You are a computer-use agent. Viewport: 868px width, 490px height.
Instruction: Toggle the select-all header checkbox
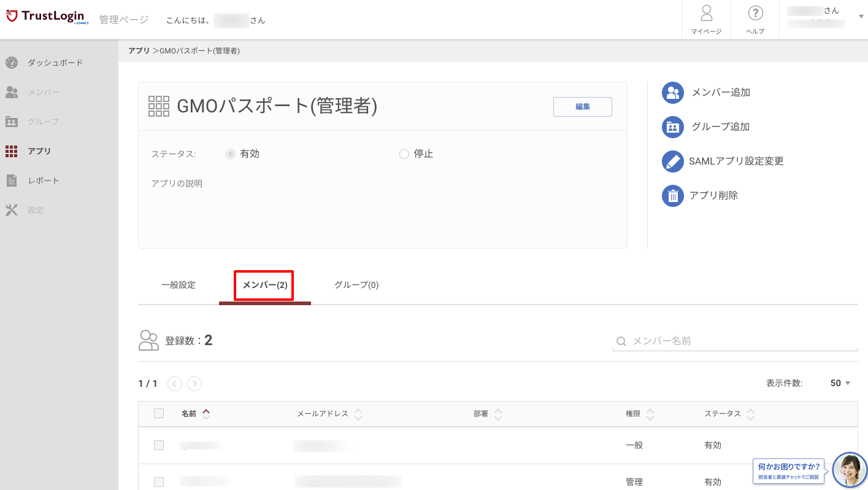(159, 413)
